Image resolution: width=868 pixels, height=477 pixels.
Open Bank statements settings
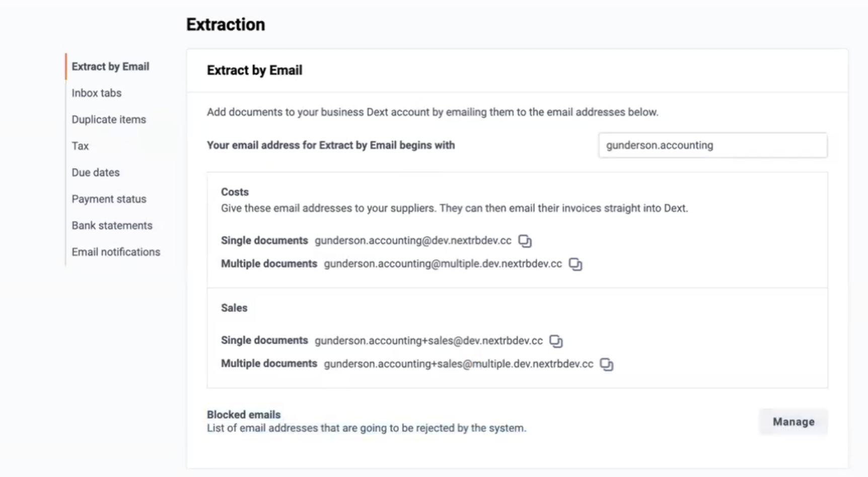(112, 225)
